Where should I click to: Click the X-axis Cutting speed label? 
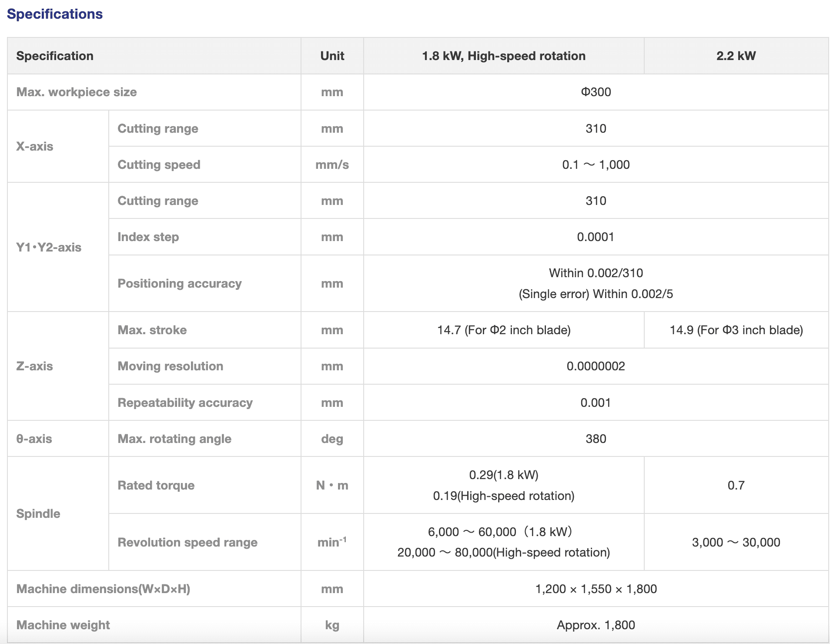coord(159,164)
